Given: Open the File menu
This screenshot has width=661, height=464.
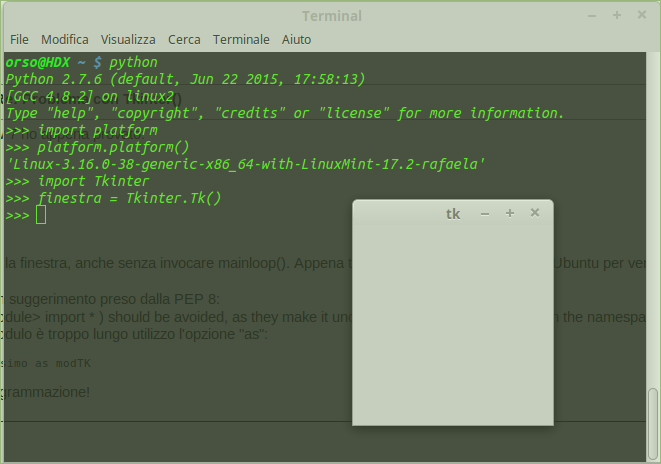Looking at the screenshot, I should 19,39.
